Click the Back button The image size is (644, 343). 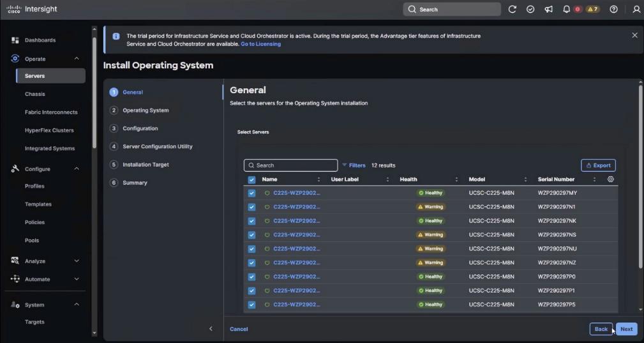[601, 329]
